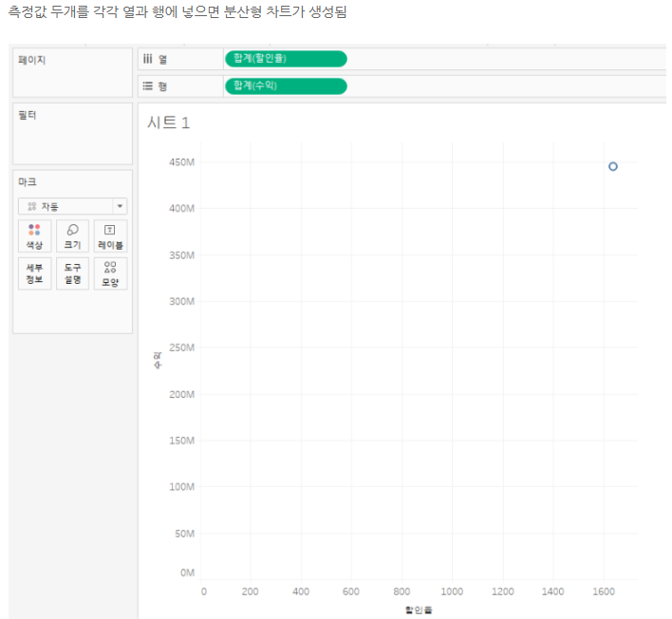Open the 세부 정보 detail card
This screenshot has width=672, height=619.
35,273
